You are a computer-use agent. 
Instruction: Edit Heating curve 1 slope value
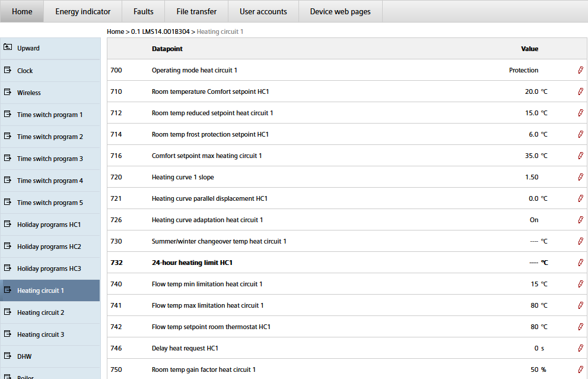click(580, 177)
